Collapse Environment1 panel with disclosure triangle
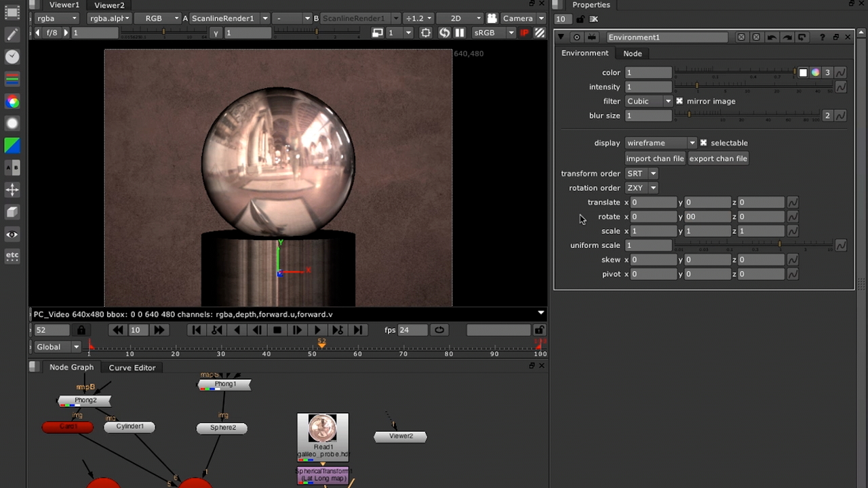This screenshot has width=868, height=488. (561, 37)
